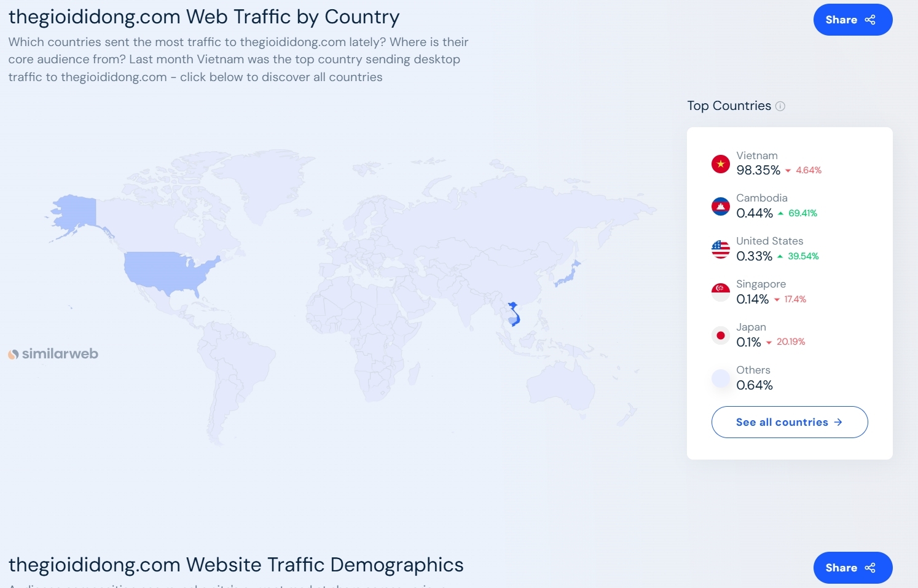The image size is (918, 588).
Task: Click the Website Traffic Demographics heading
Action: pos(236,565)
